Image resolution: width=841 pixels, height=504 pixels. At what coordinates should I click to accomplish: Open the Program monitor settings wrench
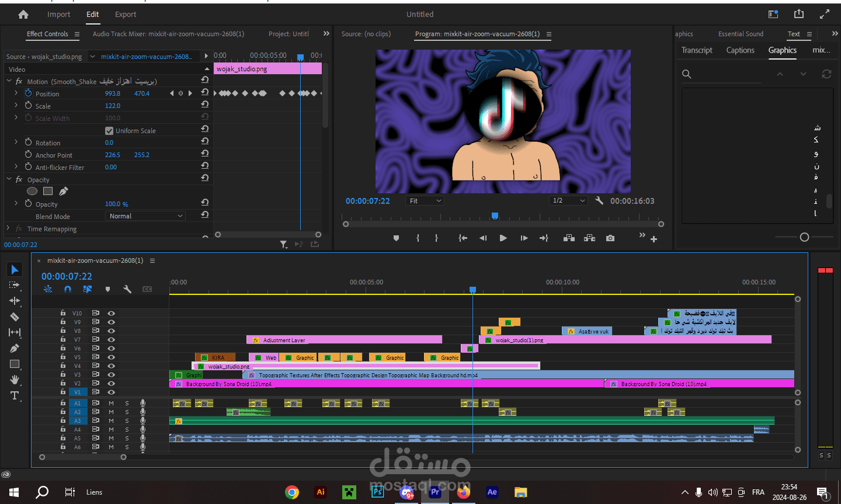point(599,201)
